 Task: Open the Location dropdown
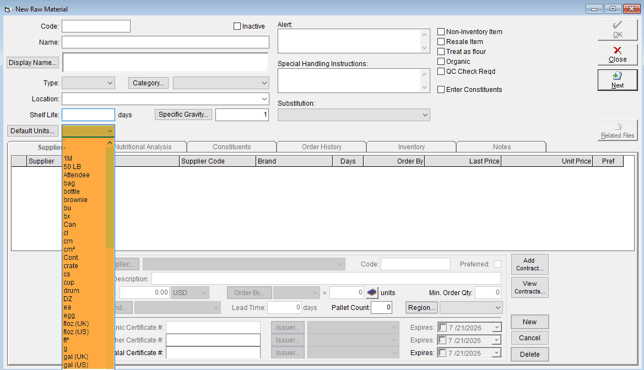(x=264, y=99)
